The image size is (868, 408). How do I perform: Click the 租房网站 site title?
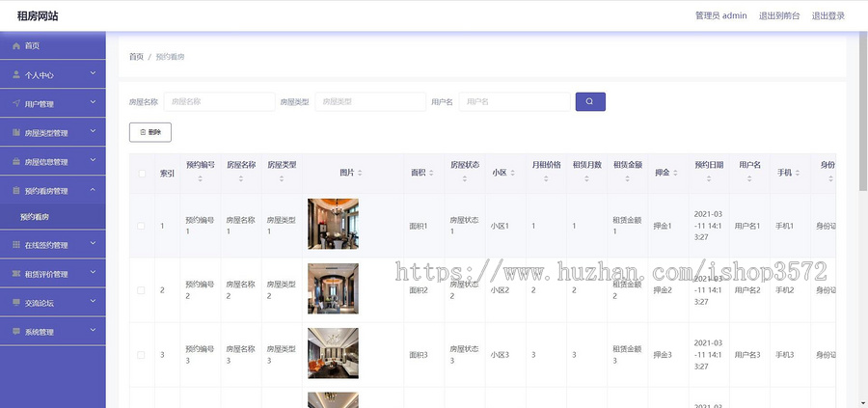coord(38,16)
